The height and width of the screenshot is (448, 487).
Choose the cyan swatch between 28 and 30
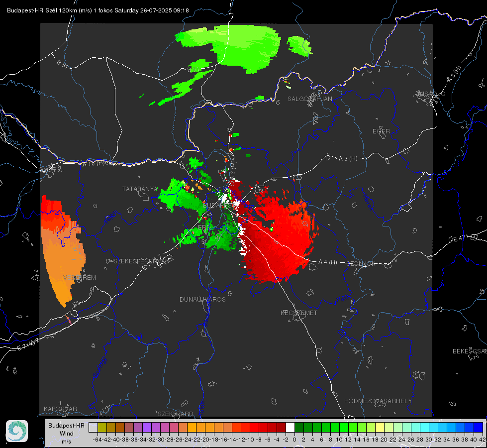(424, 427)
